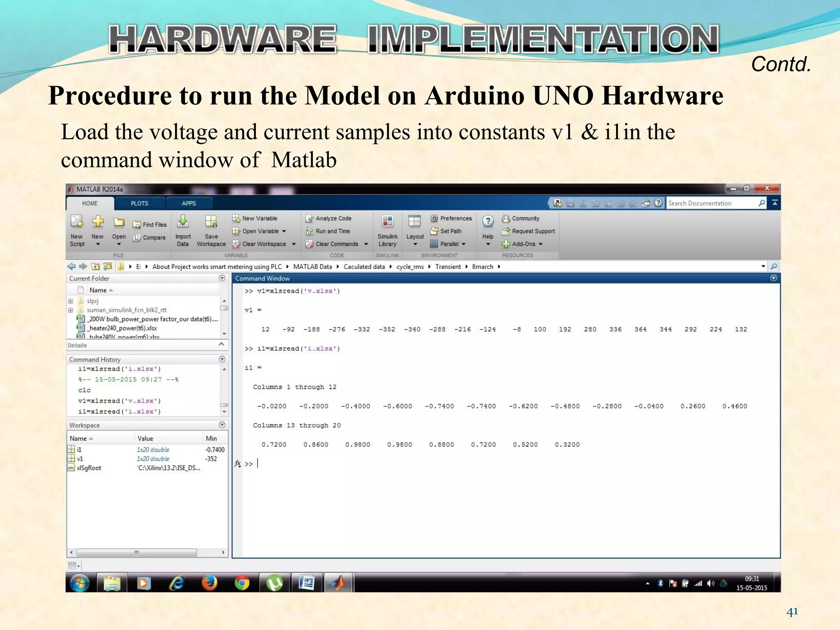840x630 pixels.
Task: Click 'Caculated data' in the address path
Action: tap(364, 267)
